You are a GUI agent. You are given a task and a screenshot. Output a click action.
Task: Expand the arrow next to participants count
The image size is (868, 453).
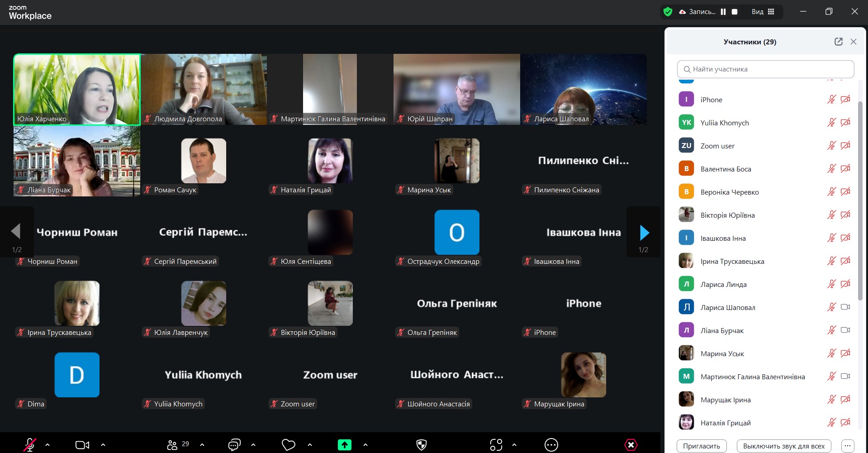tap(202, 445)
